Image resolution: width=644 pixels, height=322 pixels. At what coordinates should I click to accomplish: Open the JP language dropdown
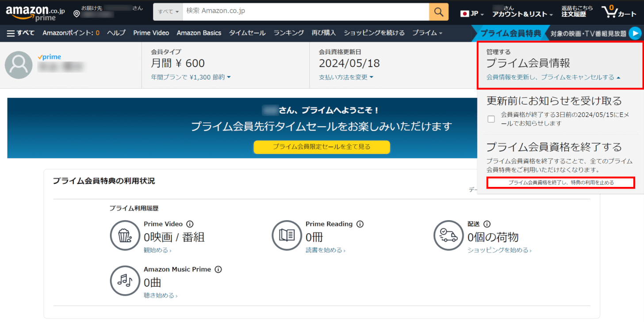[472, 14]
